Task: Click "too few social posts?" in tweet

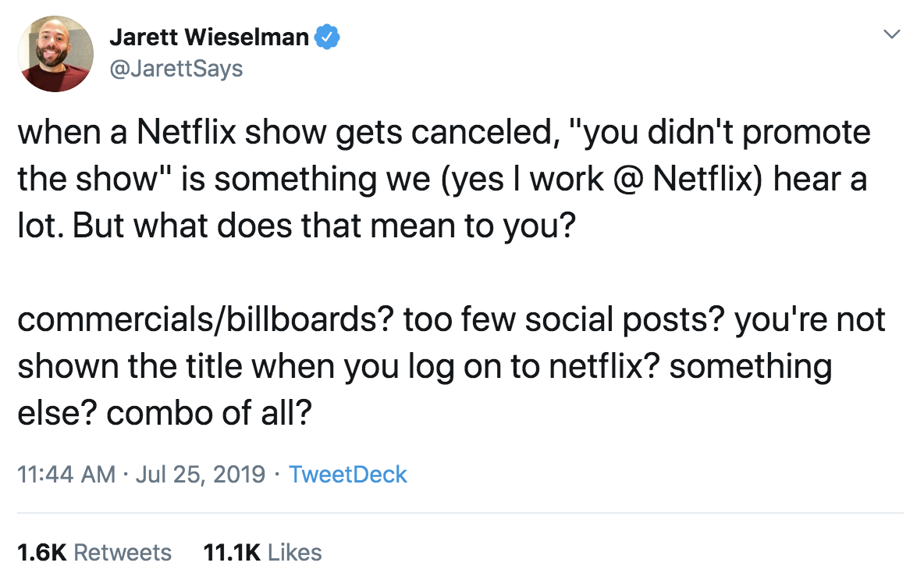Action: click(564, 320)
